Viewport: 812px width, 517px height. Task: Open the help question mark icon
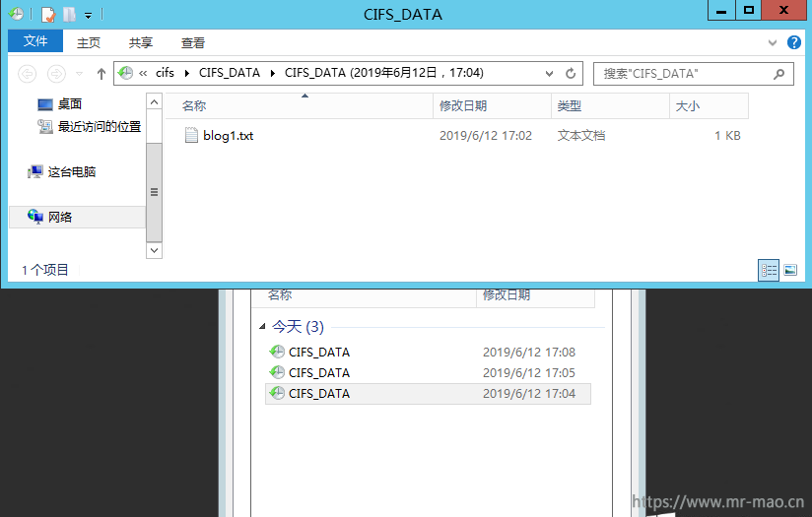(x=794, y=42)
